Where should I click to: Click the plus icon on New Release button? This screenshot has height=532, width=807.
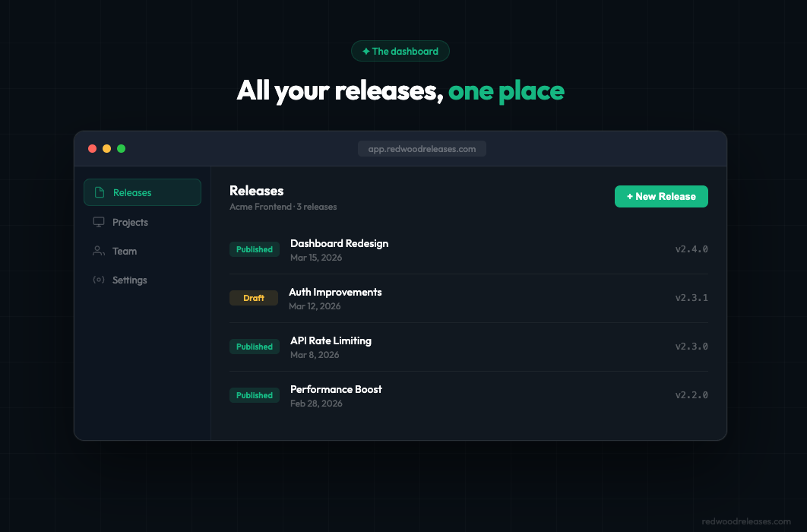(629, 196)
